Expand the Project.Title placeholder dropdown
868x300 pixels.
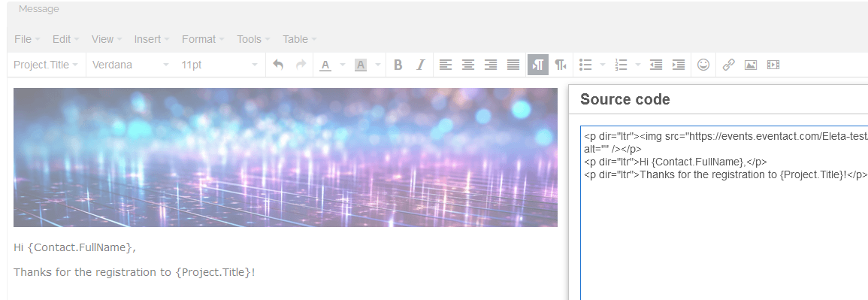pos(46,65)
